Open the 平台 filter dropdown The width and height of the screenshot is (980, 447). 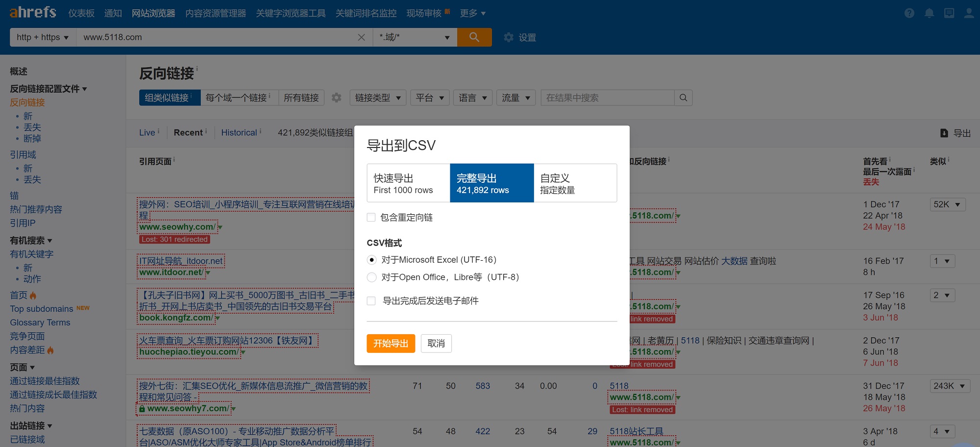click(430, 98)
